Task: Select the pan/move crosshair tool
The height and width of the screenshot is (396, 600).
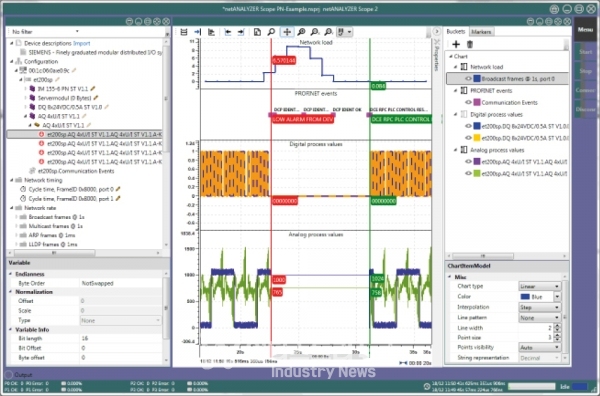Action: [287, 32]
